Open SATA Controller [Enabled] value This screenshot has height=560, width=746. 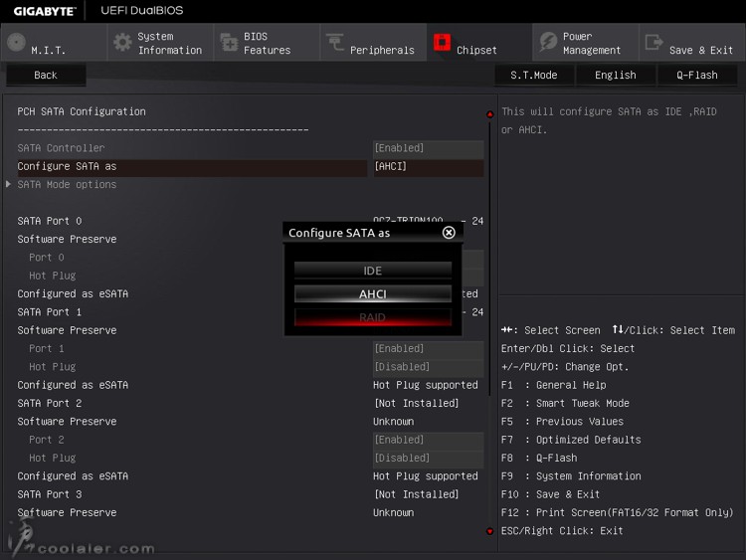pyautogui.click(x=428, y=148)
